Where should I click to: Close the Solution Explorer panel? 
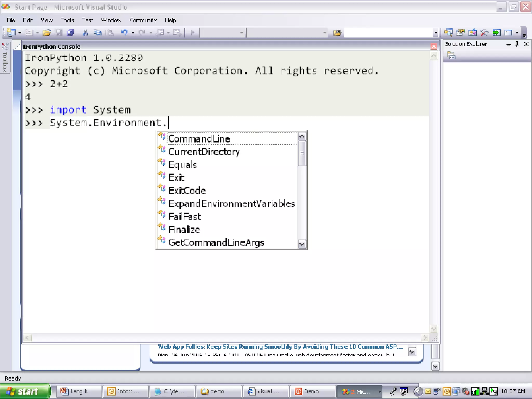[526, 44]
